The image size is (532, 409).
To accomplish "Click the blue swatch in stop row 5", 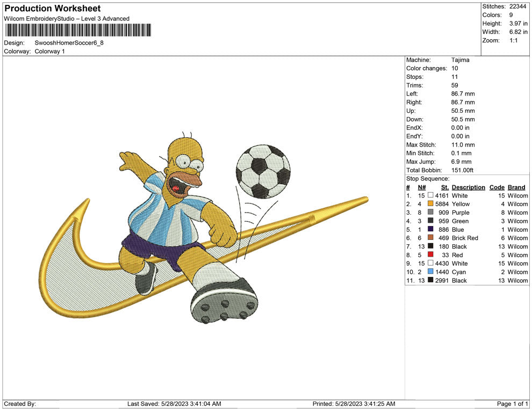I will [x=430, y=229].
